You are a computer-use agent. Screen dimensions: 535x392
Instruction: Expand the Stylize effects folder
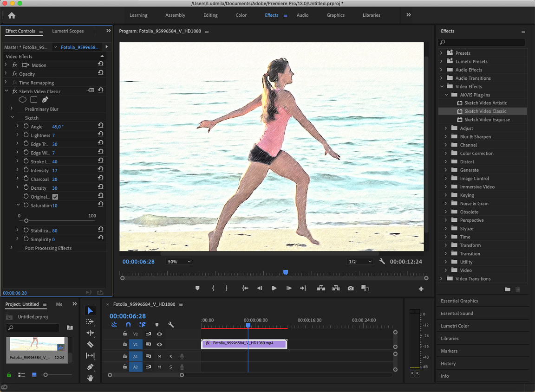[x=446, y=229]
